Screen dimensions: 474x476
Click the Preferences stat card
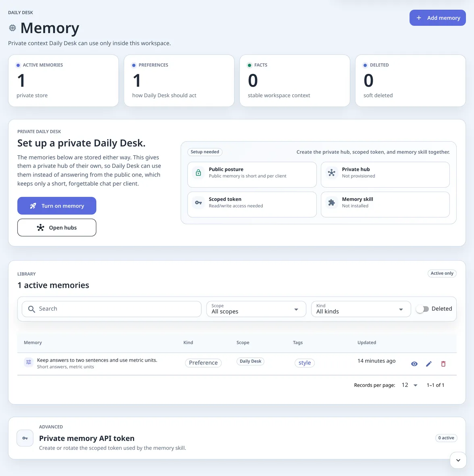(179, 81)
